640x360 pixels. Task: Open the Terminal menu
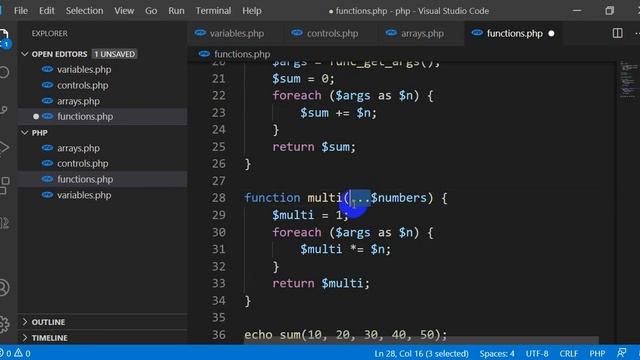click(x=213, y=11)
